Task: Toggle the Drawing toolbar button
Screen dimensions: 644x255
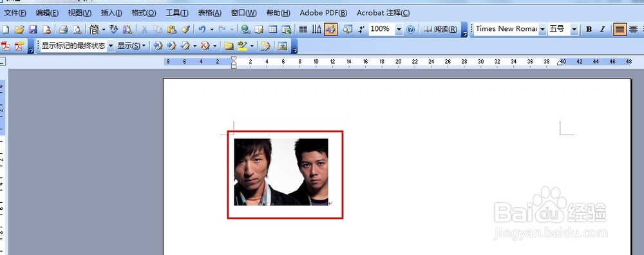Action: [x=330, y=30]
